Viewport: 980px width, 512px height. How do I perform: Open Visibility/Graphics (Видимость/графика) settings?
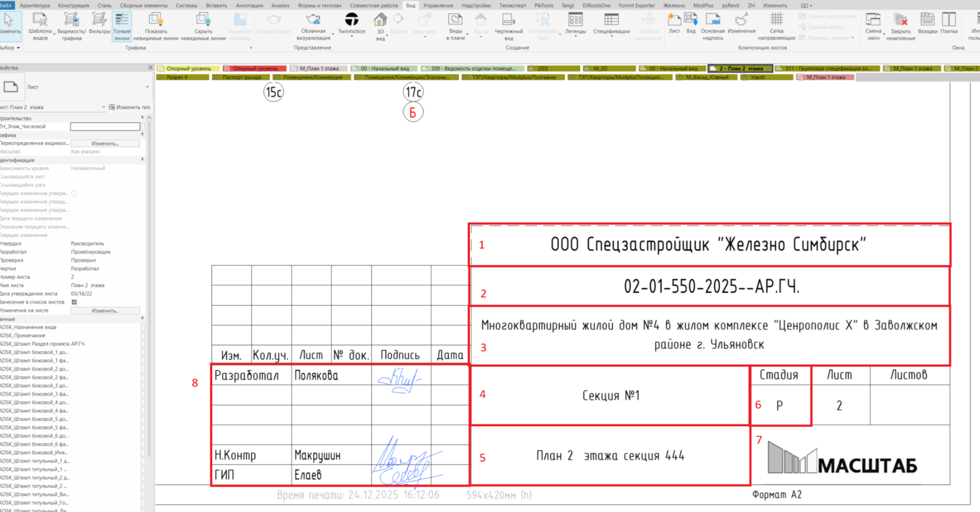pyautogui.click(x=72, y=26)
